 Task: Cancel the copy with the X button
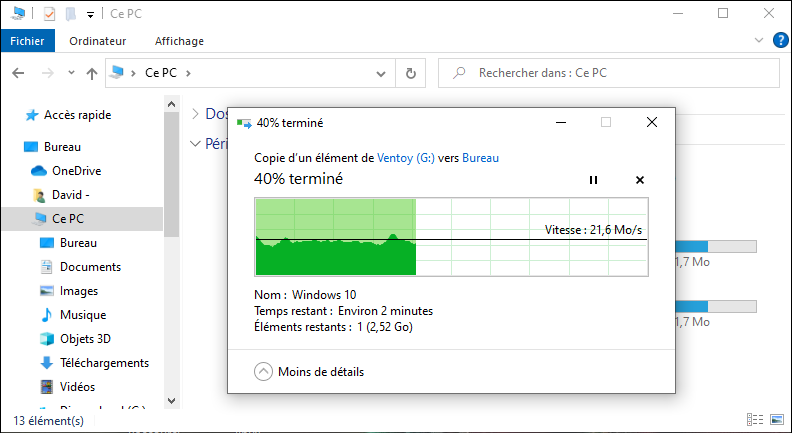point(640,180)
